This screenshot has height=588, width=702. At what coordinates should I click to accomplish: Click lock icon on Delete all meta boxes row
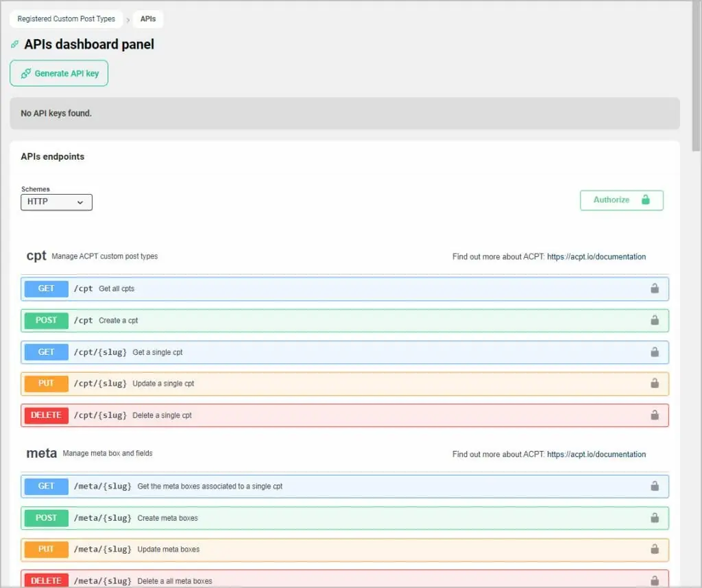(655, 580)
